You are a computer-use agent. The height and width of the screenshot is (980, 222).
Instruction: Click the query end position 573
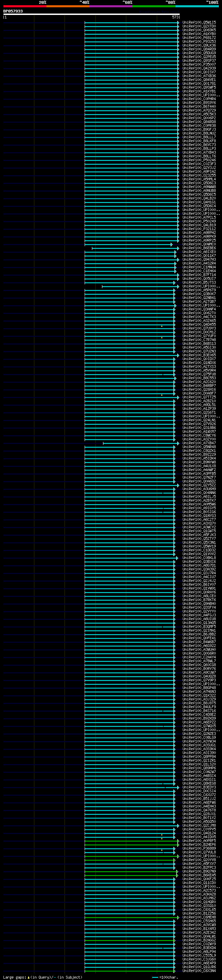(x=175, y=17)
